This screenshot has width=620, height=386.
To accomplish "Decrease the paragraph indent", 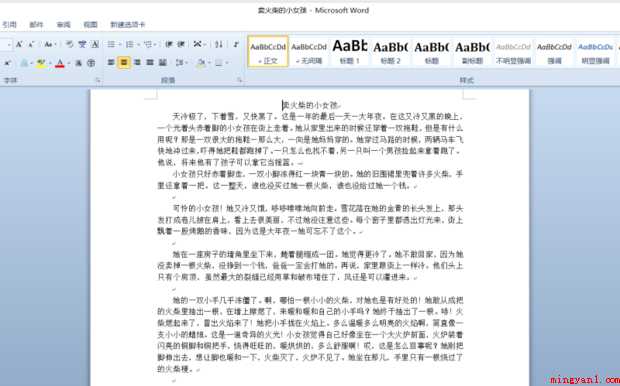I will point(169,45).
